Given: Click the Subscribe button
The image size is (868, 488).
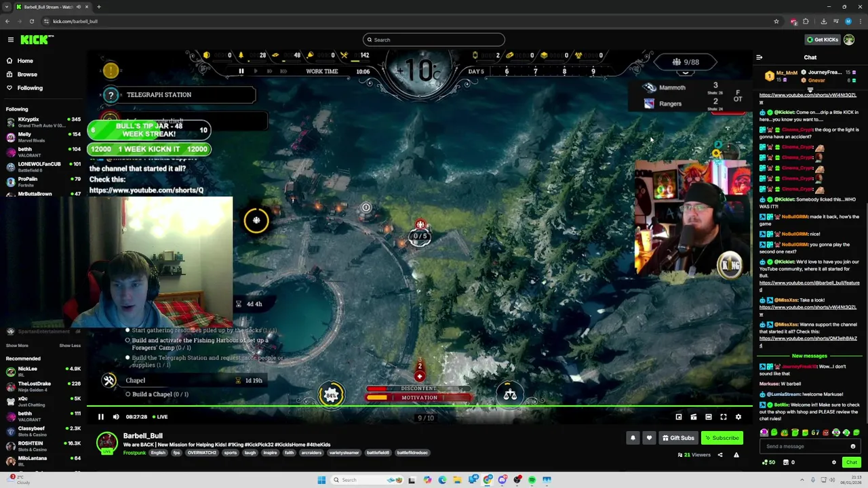Looking at the screenshot, I should pyautogui.click(x=722, y=438).
